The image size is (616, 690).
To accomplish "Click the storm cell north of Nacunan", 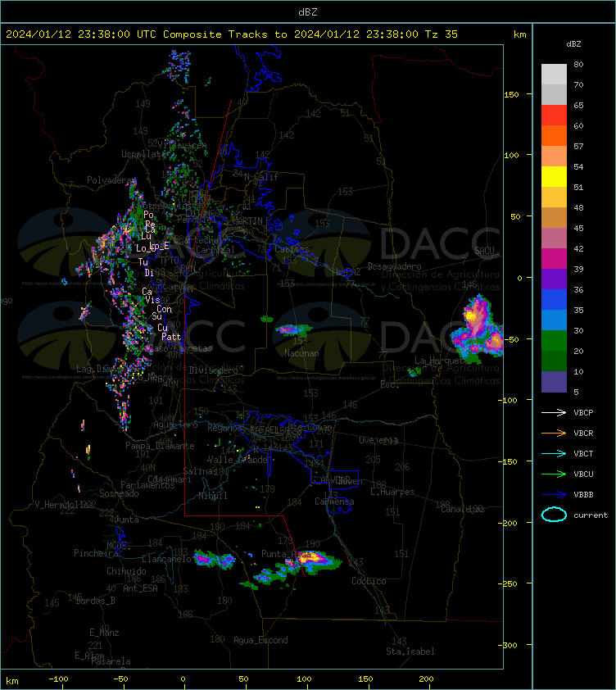I will pyautogui.click(x=293, y=329).
